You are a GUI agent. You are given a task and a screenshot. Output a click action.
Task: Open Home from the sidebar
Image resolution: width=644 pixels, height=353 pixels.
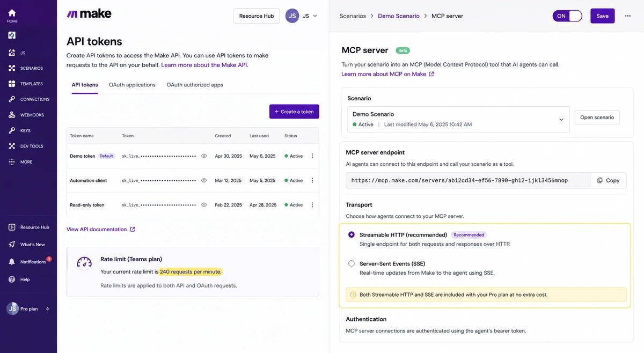click(12, 16)
